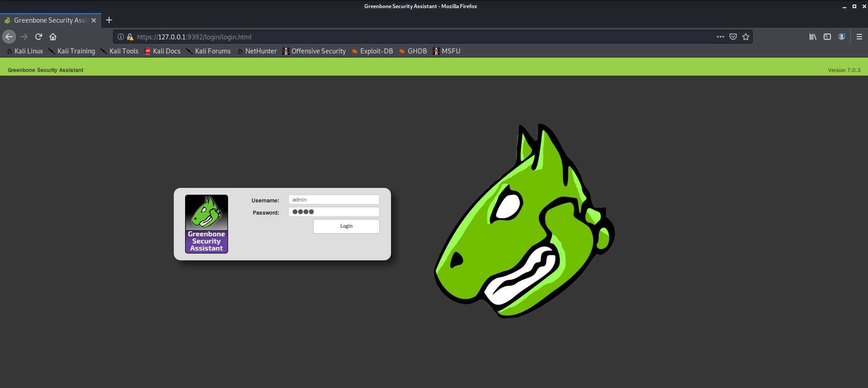Click the large green dragon mascot image
The height and width of the screenshot is (388, 868).
click(525, 221)
